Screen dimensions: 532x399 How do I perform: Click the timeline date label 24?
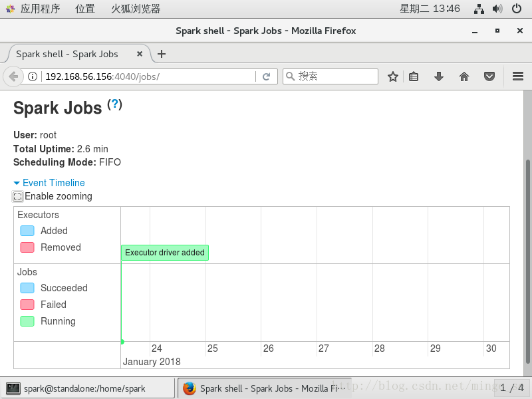157,348
